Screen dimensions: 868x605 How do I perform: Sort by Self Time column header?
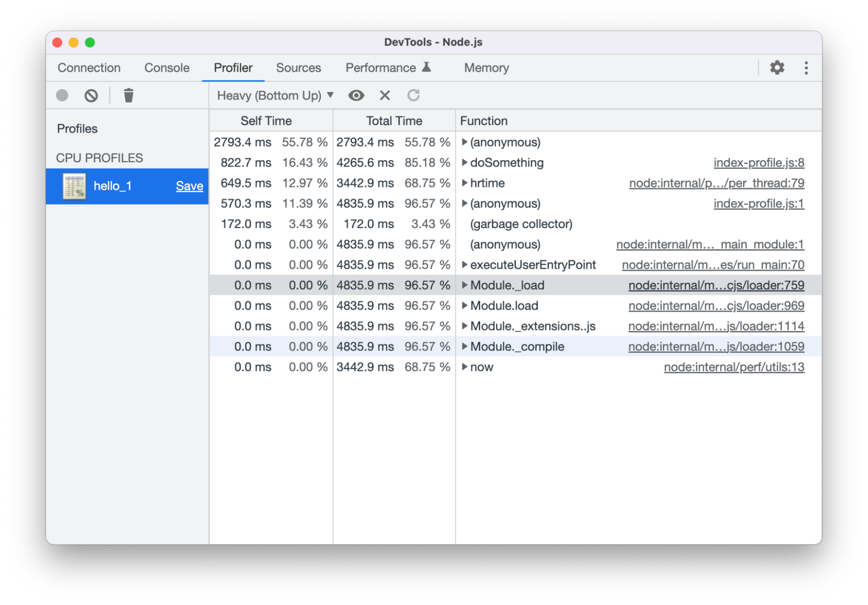pos(271,120)
